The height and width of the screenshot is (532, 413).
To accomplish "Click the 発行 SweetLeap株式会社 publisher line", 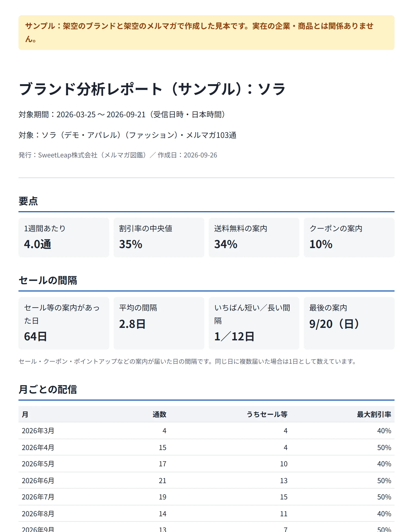I will click(118, 155).
